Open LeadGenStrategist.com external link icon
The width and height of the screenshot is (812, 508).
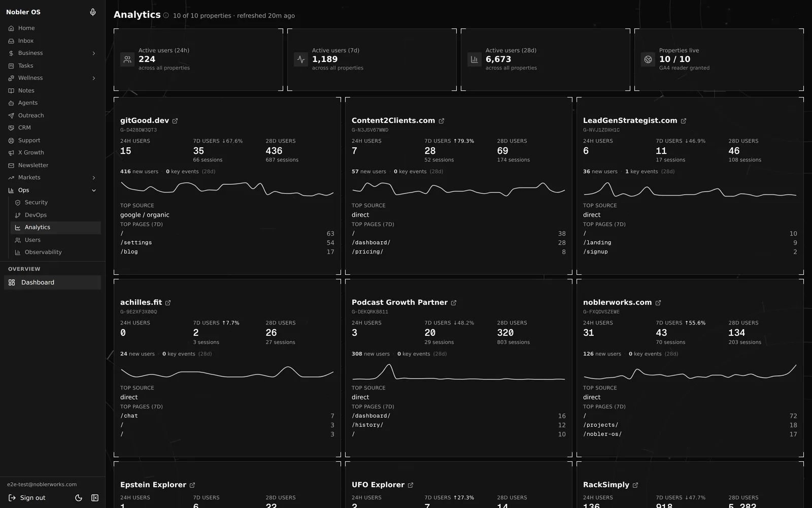point(684,121)
